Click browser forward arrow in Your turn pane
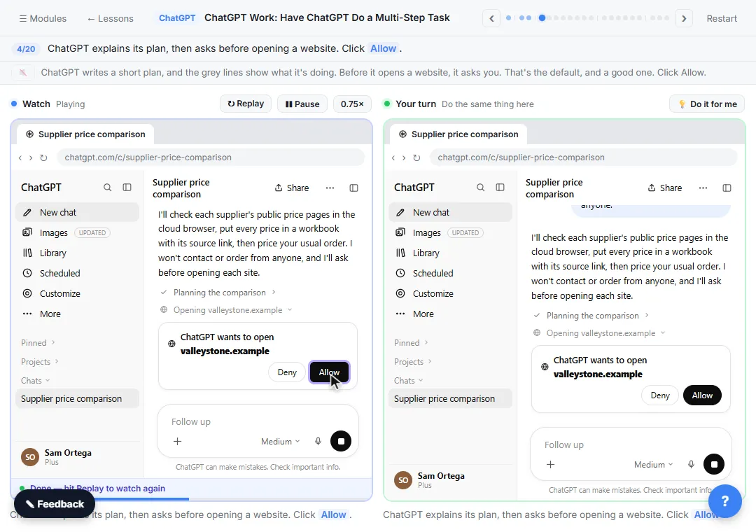 (x=404, y=157)
